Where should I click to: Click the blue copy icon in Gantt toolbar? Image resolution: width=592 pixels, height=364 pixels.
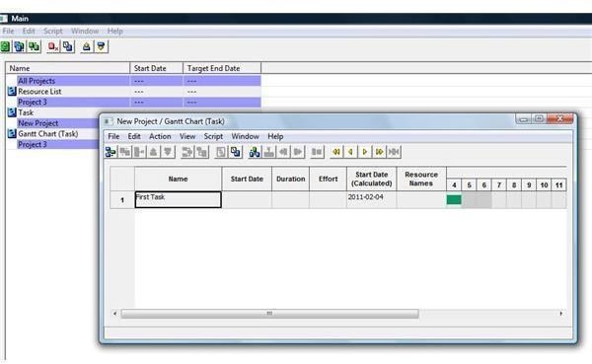click(236, 152)
